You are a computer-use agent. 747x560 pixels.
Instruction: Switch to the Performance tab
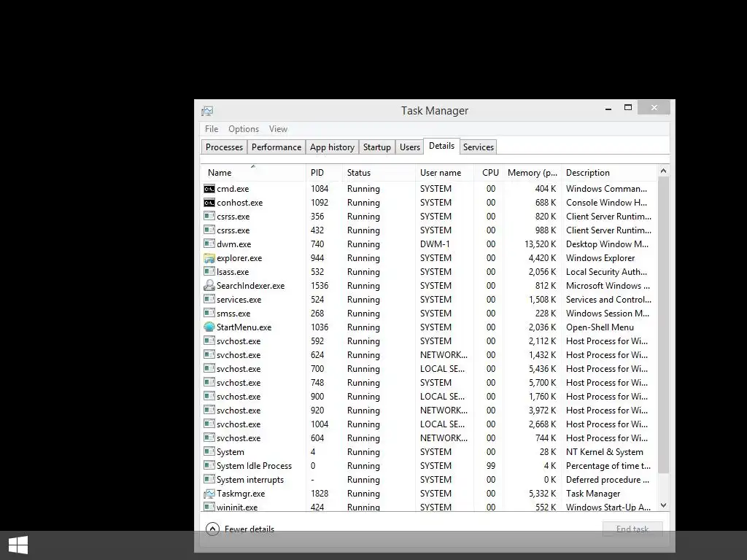coord(276,147)
